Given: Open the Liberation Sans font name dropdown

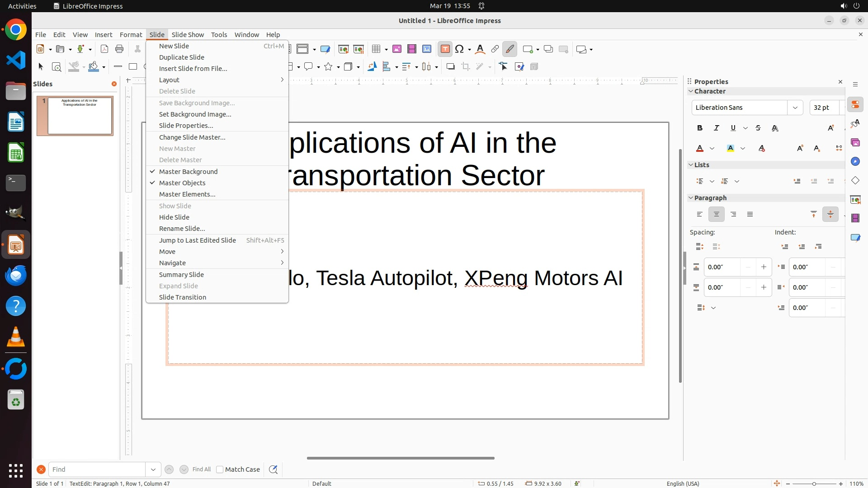Looking at the screenshot, I should [x=795, y=108].
